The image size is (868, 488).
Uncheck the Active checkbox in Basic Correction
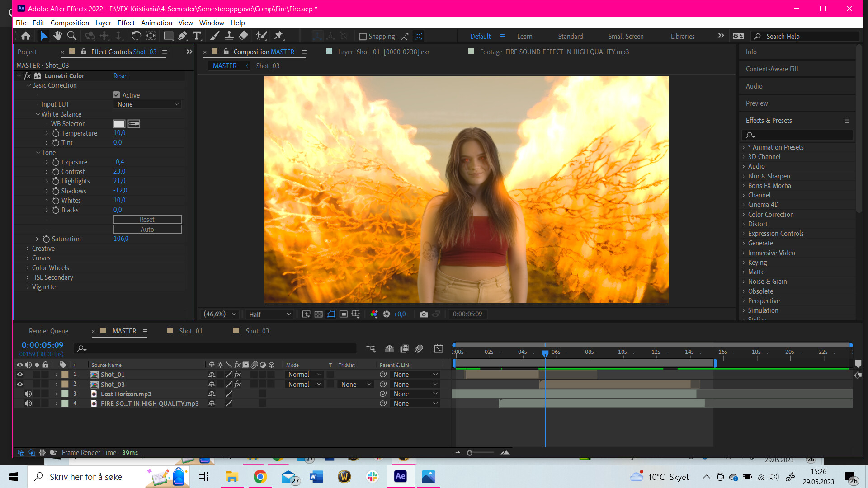tap(117, 95)
